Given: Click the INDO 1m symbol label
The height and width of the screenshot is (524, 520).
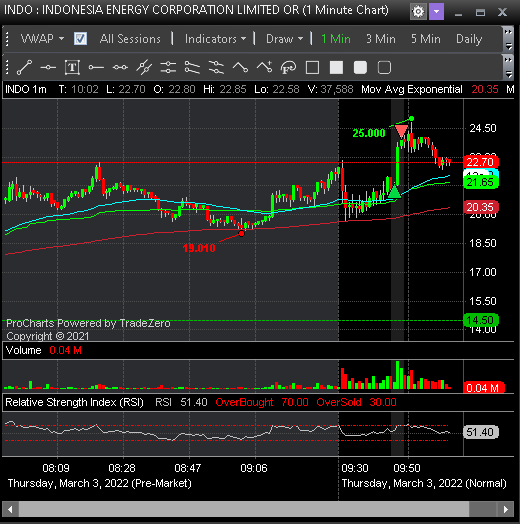Looking at the screenshot, I should (26, 89).
